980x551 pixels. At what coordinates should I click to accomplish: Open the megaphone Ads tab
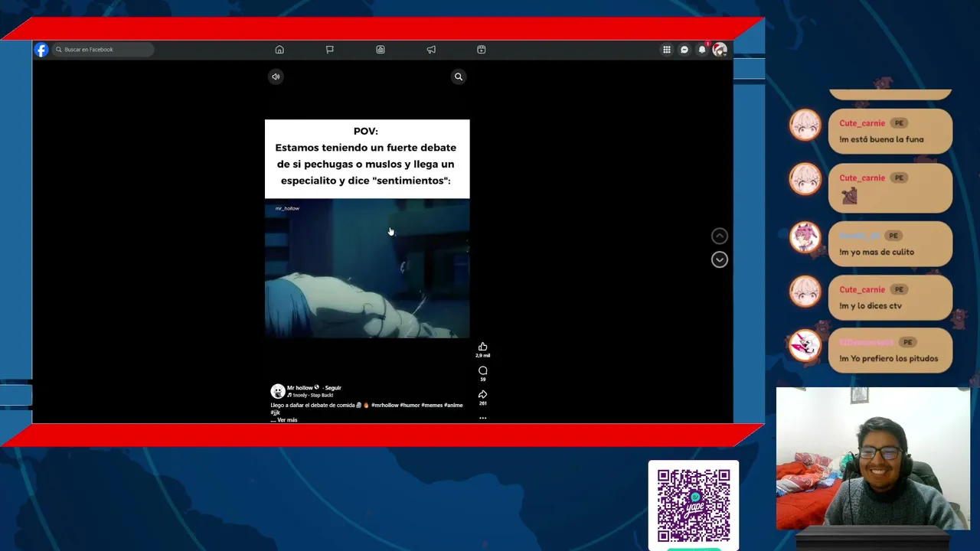[x=431, y=50]
